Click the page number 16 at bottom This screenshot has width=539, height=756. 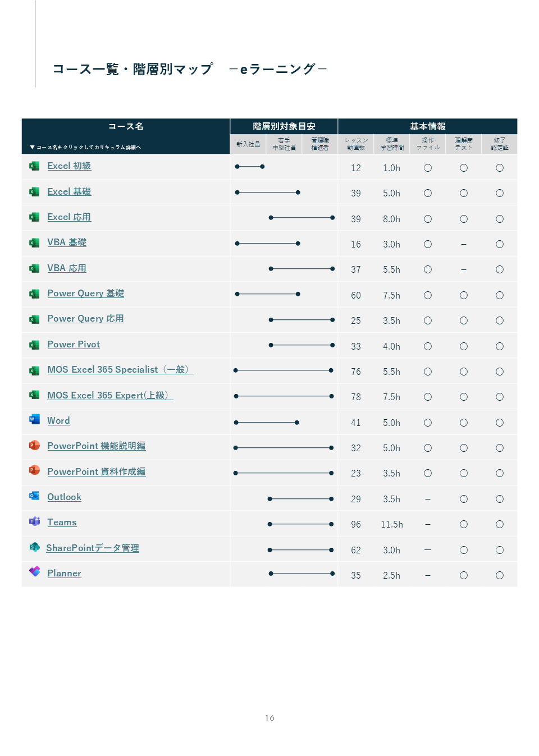[269, 717]
